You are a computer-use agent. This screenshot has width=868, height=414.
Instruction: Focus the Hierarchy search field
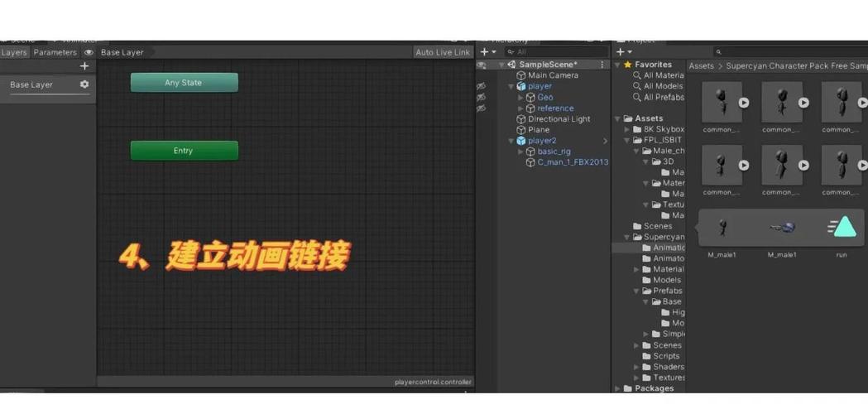point(555,52)
